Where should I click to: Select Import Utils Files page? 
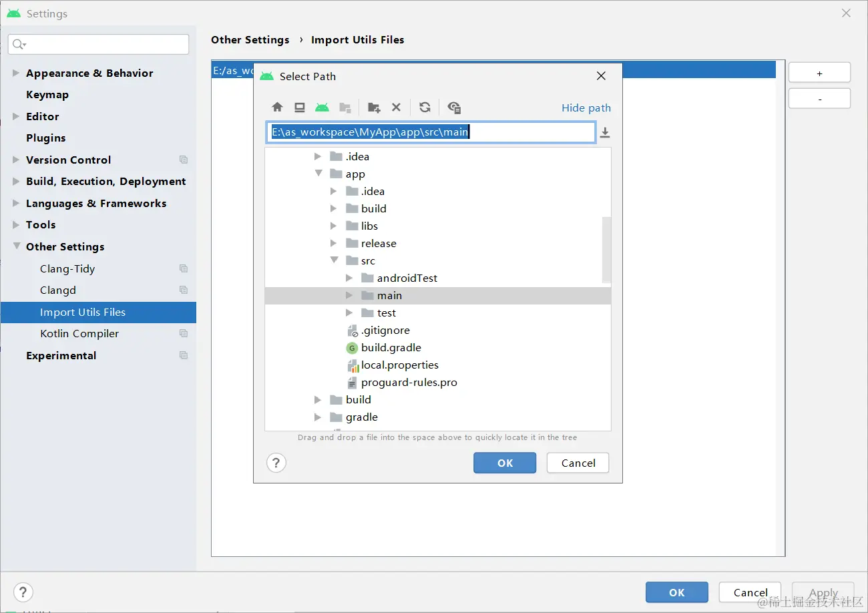pos(98,312)
